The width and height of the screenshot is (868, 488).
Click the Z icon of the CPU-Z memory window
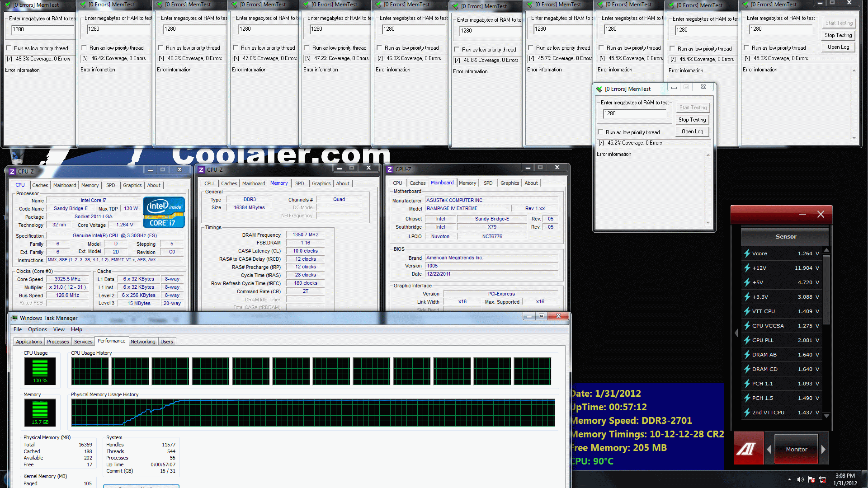click(201, 170)
